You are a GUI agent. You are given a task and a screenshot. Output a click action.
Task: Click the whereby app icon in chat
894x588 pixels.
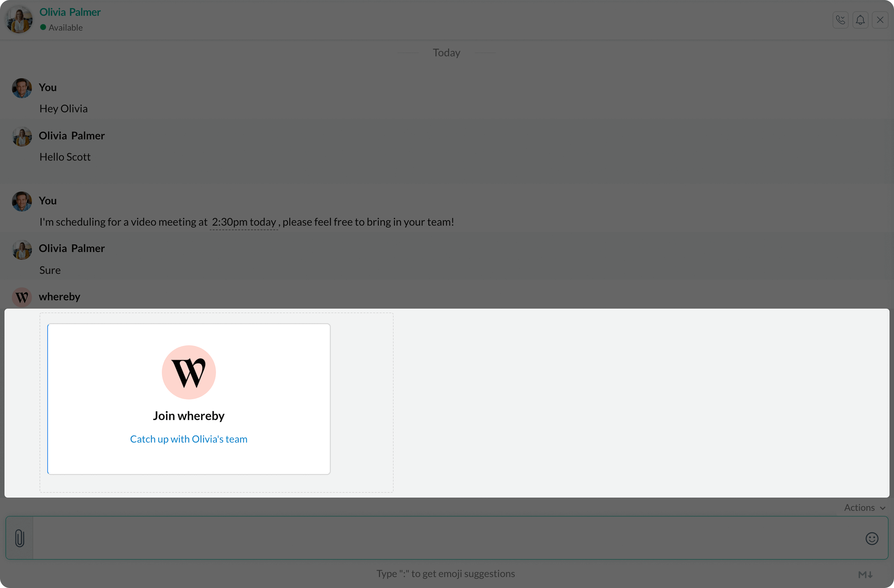(22, 296)
